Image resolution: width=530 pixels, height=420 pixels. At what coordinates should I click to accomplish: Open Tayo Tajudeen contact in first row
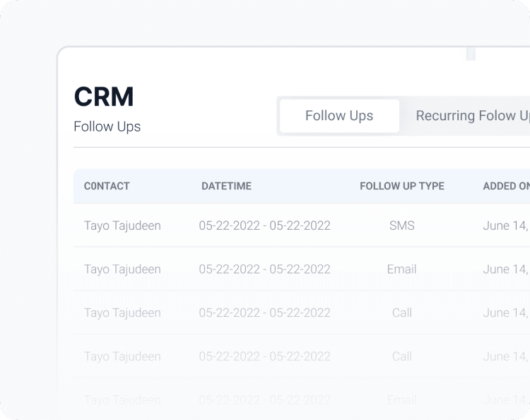click(122, 226)
